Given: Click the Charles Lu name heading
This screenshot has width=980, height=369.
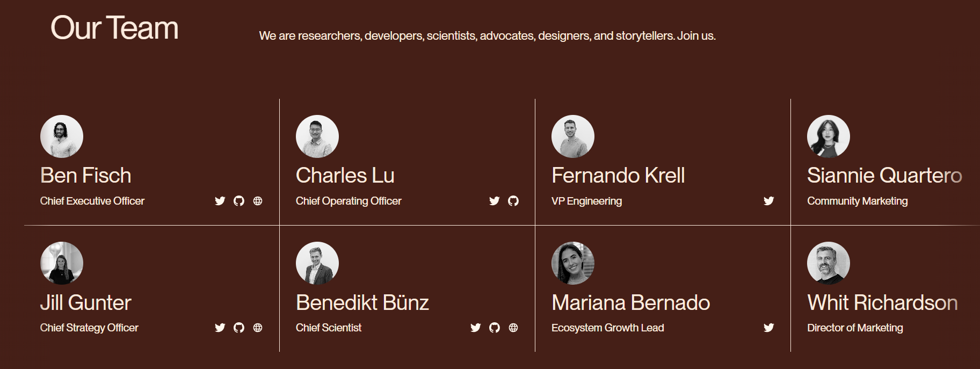Looking at the screenshot, I should point(345,176).
